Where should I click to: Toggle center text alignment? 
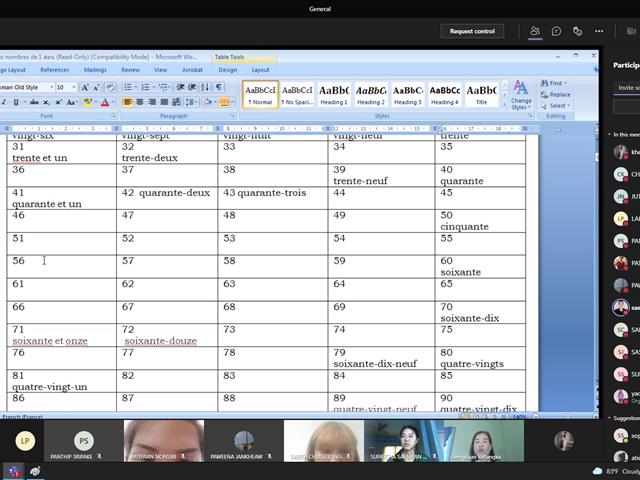click(x=140, y=102)
